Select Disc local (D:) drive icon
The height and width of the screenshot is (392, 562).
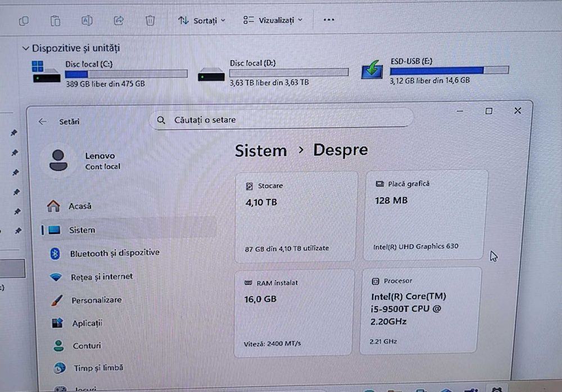point(211,74)
